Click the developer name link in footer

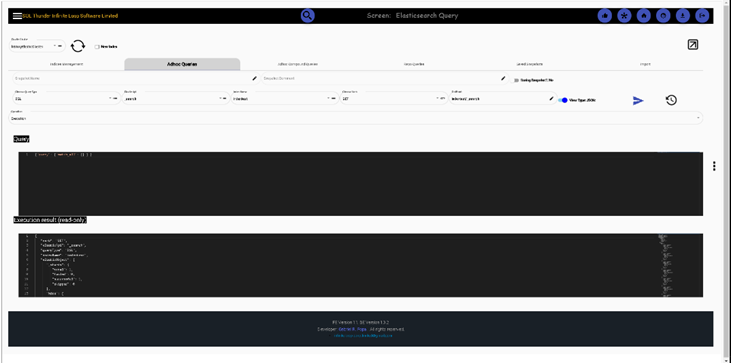[x=352, y=329]
